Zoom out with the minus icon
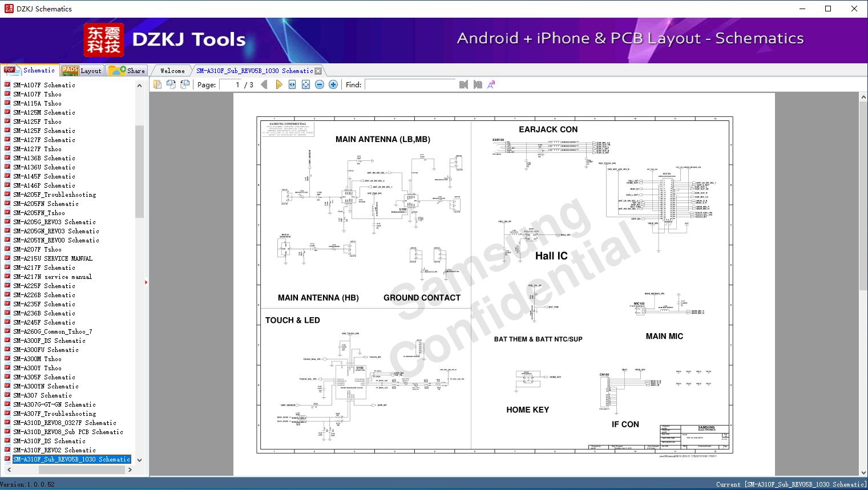This screenshot has width=868, height=490. tap(320, 84)
